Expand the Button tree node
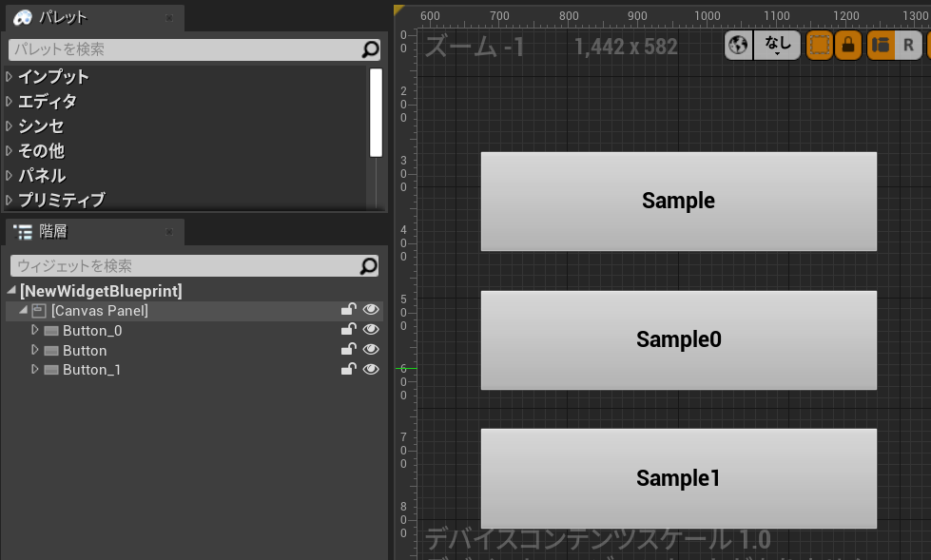 (x=35, y=350)
